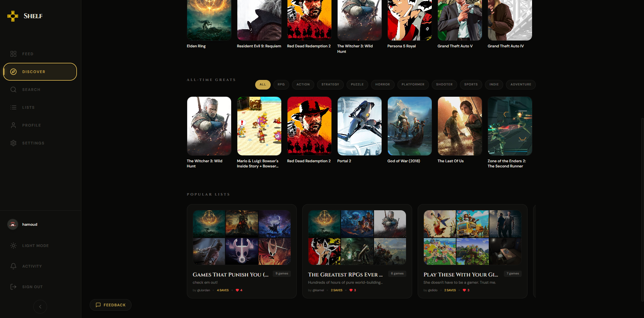Open The Last Of Us cover
The width and height of the screenshot is (644, 318).
click(x=460, y=126)
